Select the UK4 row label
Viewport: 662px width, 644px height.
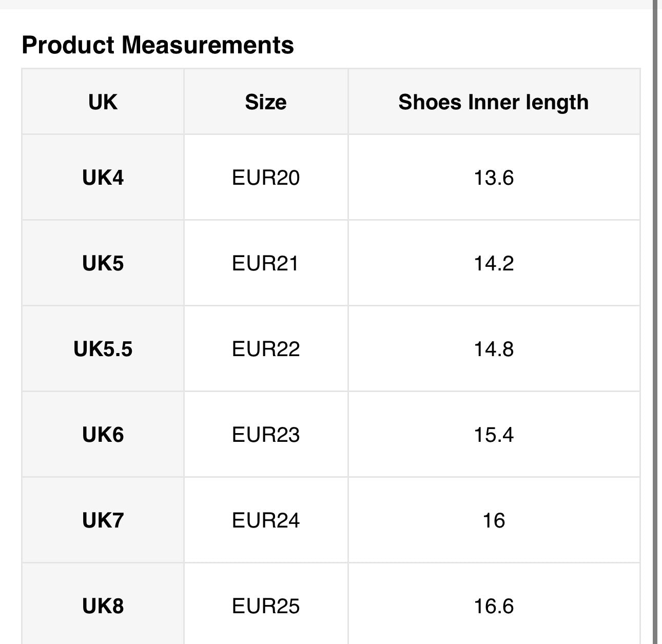click(x=103, y=178)
